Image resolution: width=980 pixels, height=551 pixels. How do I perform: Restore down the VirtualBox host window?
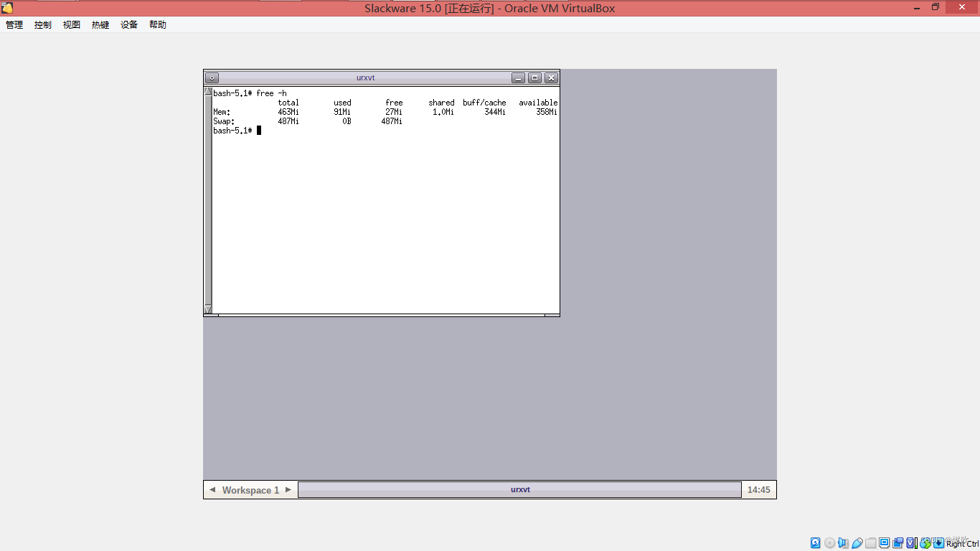coord(936,7)
